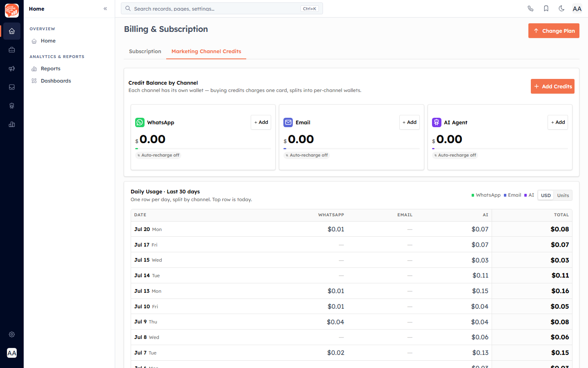Viewport: 588px width, 368px height.
Task: Click the EMAIL column header
Action: pos(405,215)
